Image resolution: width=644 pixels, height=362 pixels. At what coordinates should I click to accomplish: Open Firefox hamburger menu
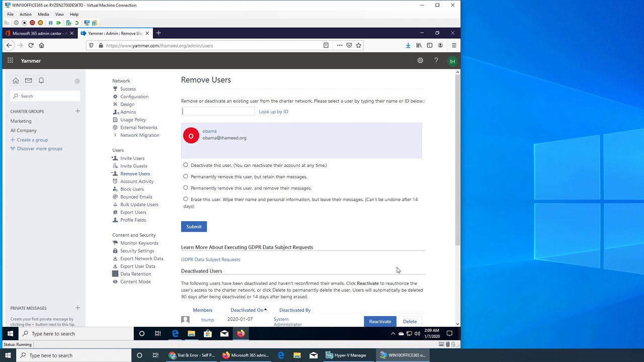click(x=454, y=45)
